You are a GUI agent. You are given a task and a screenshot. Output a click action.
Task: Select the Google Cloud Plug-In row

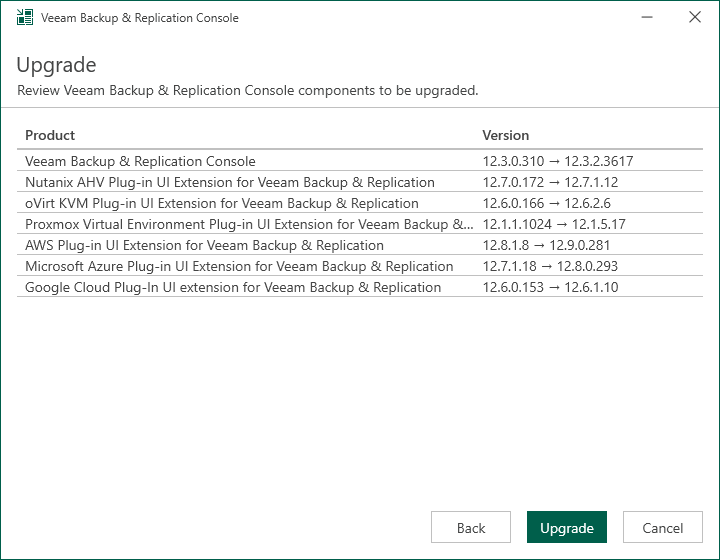tap(233, 287)
